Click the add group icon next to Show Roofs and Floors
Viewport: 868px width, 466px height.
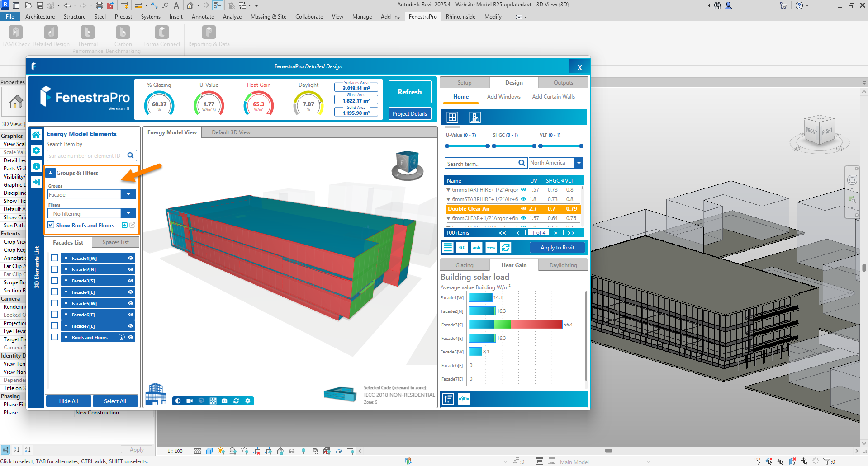(124, 225)
